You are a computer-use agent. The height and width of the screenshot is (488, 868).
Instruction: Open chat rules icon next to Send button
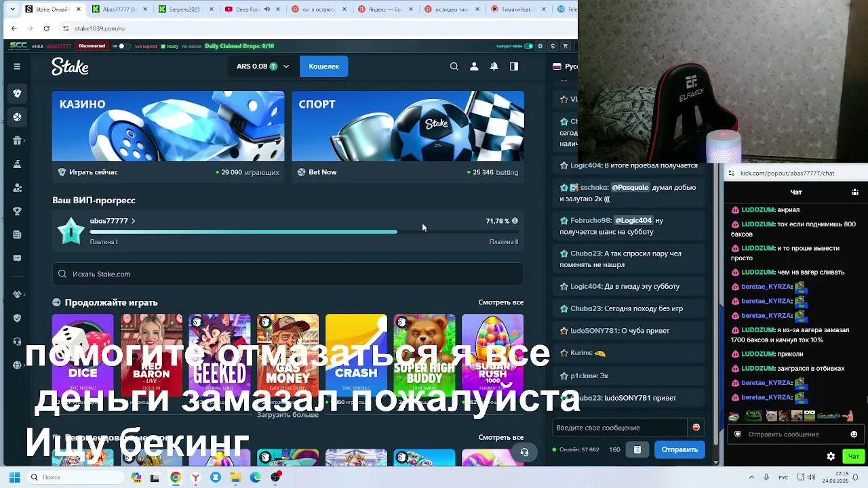click(637, 449)
